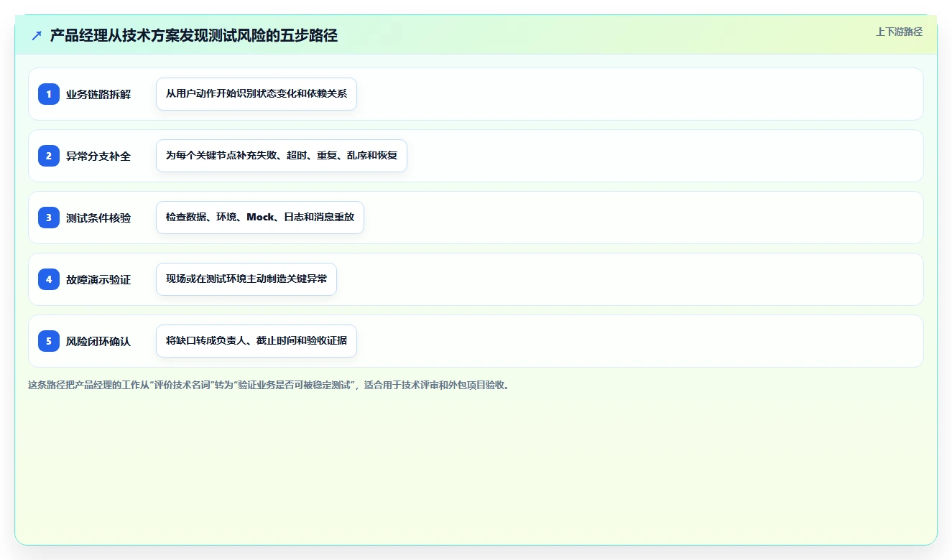Click the 为每个关键节点补充失败、超时 box
This screenshot has width=952, height=560.
pos(282,156)
